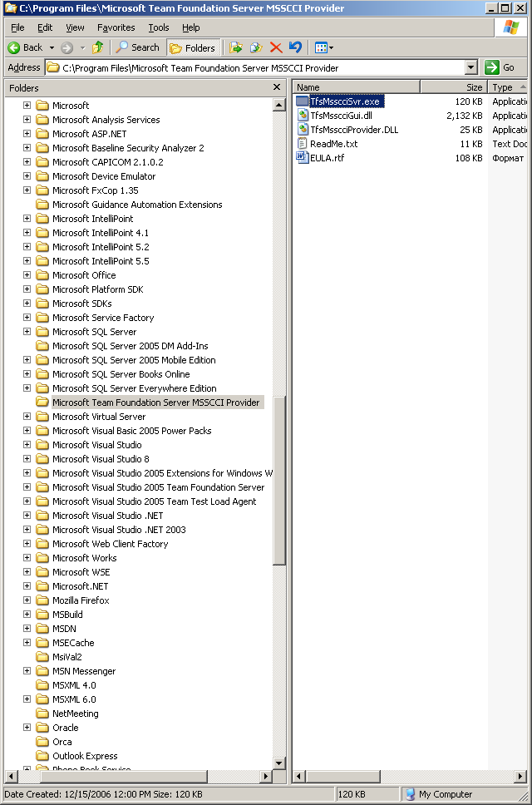Click the My Computer status bar icon
Screen dimensions: 532x805
pyautogui.click(x=411, y=794)
